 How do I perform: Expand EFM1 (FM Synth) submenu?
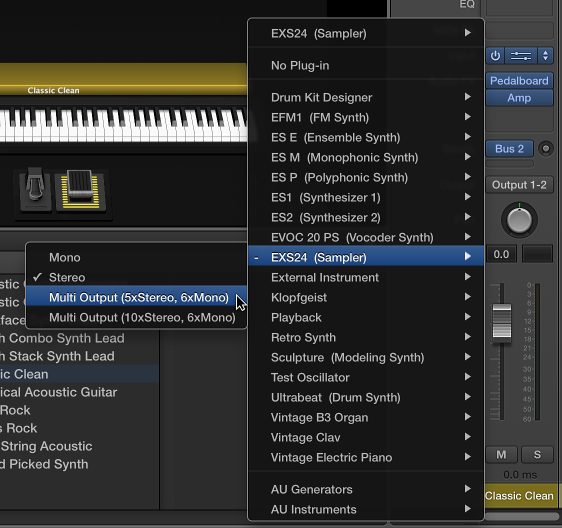[366, 118]
